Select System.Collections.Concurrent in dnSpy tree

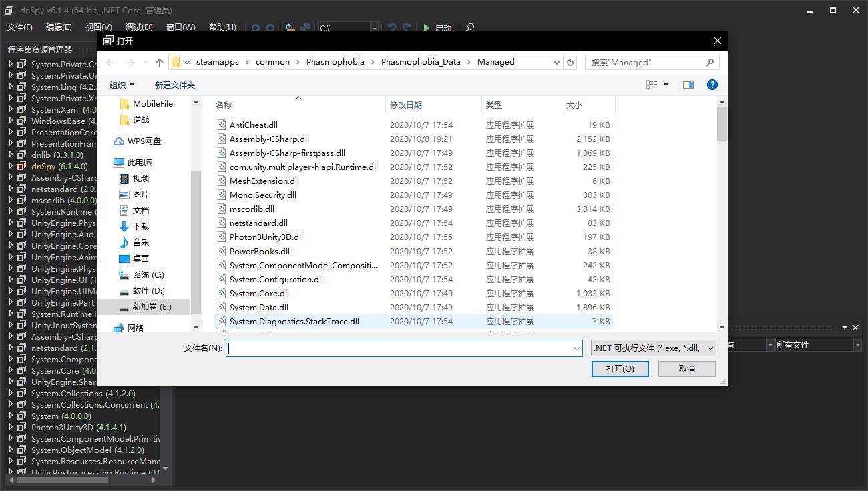(x=95, y=404)
